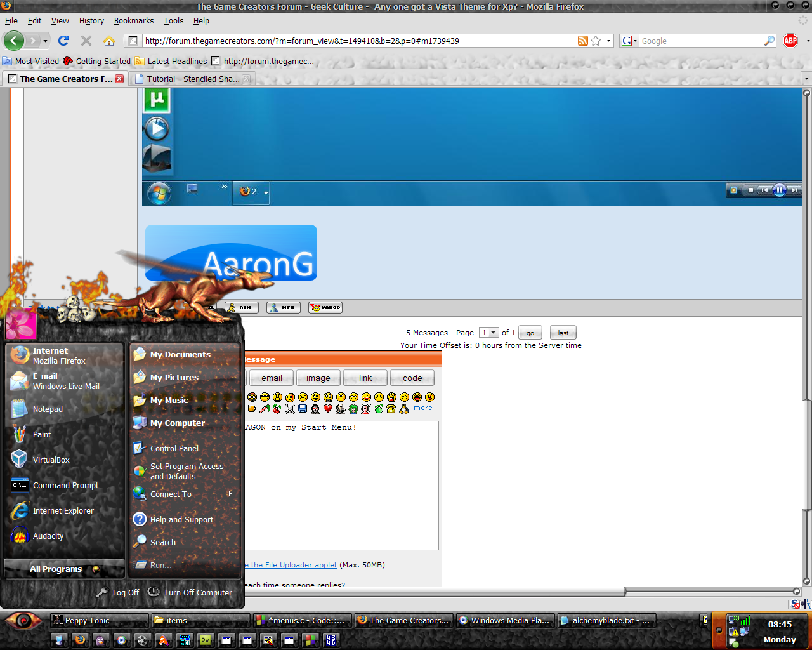Click the AIM contact button
Viewport: 812px width, 650px height.
(x=241, y=307)
